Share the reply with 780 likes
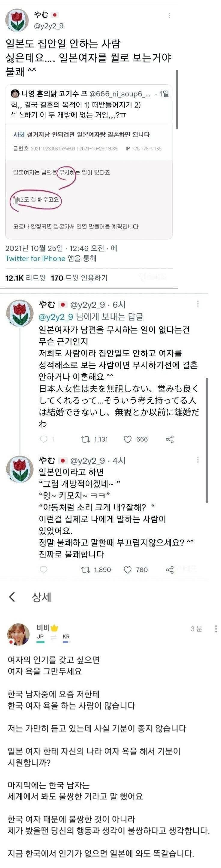The image size is (221, 868). click(x=170, y=569)
